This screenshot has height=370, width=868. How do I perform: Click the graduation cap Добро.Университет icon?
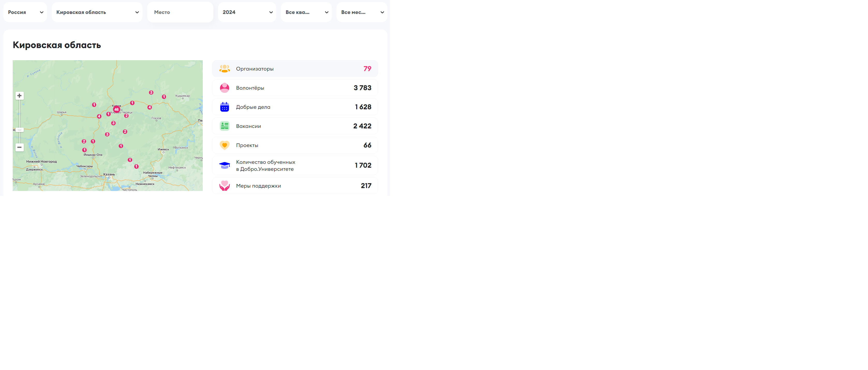click(x=225, y=165)
